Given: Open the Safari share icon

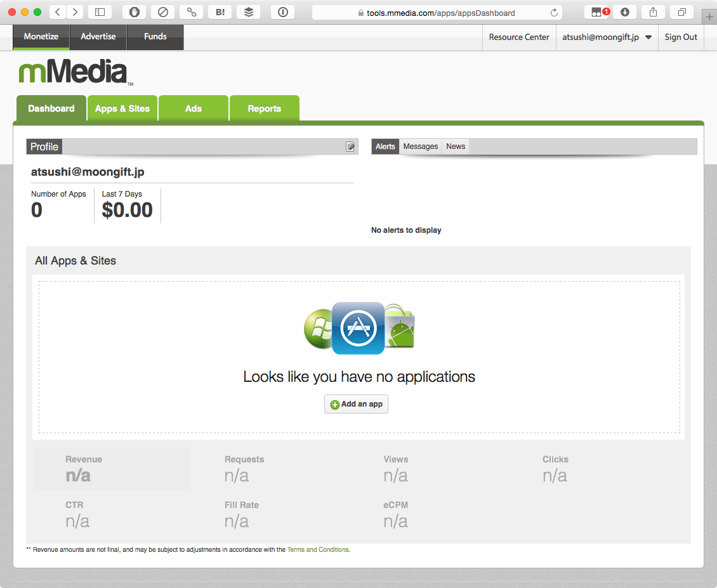Looking at the screenshot, I should click(x=653, y=12).
